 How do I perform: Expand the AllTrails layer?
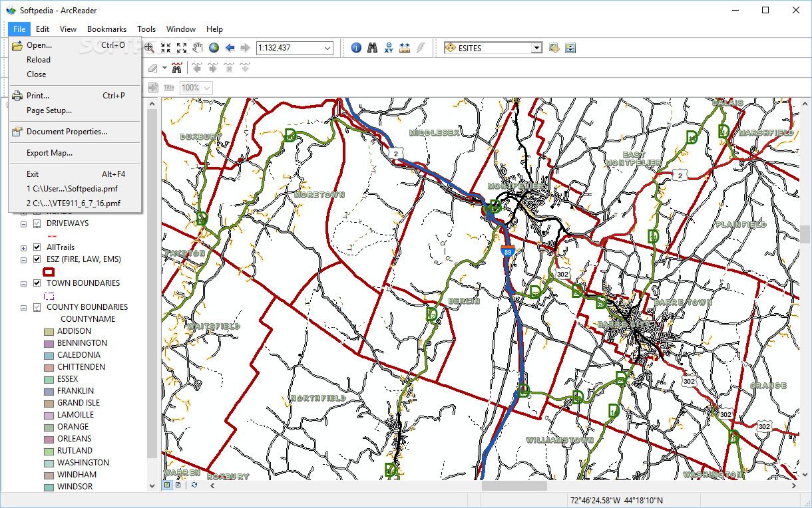[24, 248]
